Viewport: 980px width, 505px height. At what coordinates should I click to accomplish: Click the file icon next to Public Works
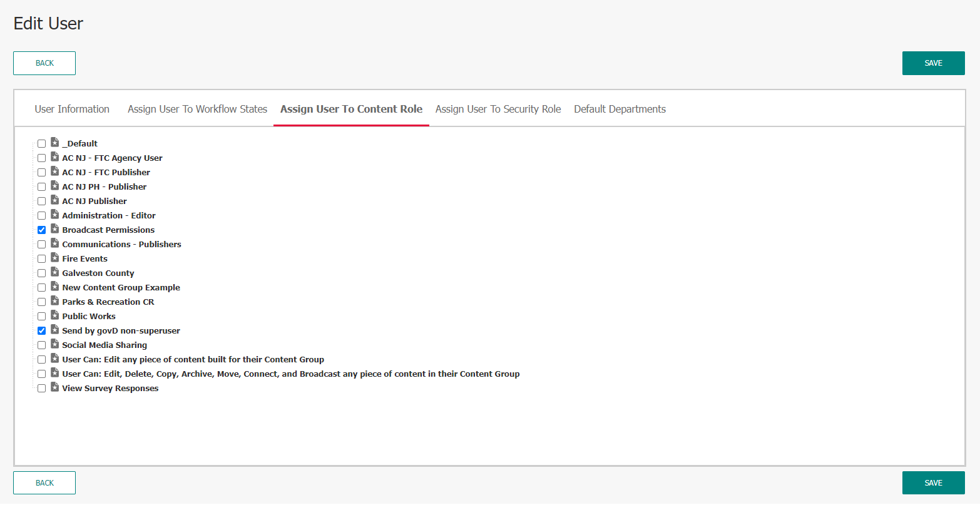pyautogui.click(x=54, y=316)
